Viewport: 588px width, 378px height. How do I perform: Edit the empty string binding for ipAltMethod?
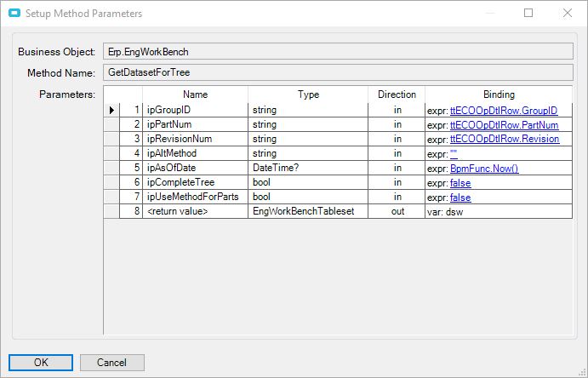(454, 154)
